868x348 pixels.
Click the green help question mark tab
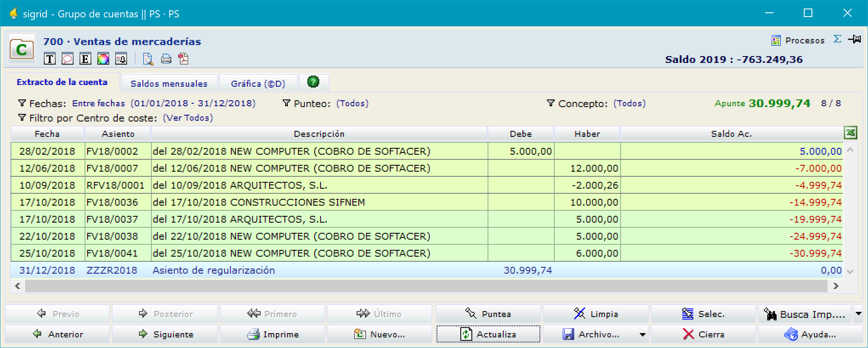point(313,82)
